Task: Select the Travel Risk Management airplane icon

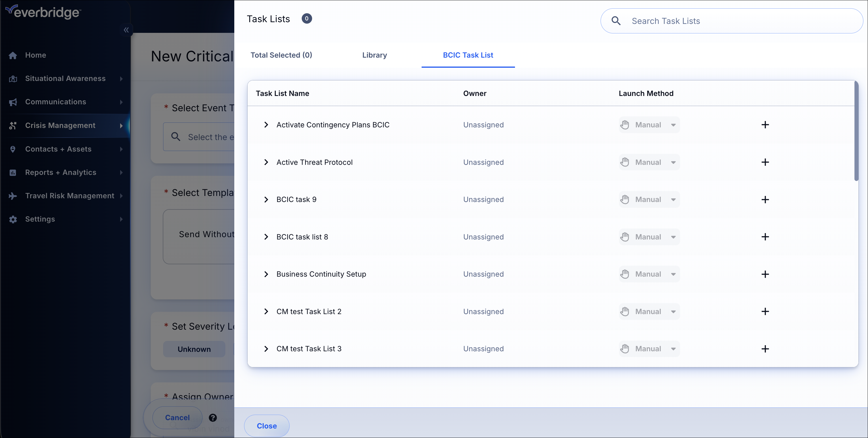Action: point(13,196)
